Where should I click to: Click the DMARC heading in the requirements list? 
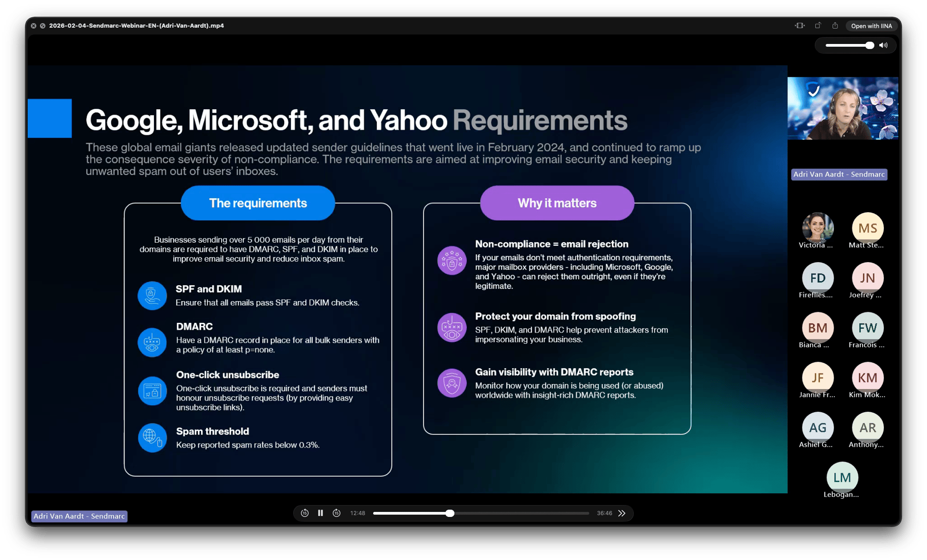(x=194, y=327)
